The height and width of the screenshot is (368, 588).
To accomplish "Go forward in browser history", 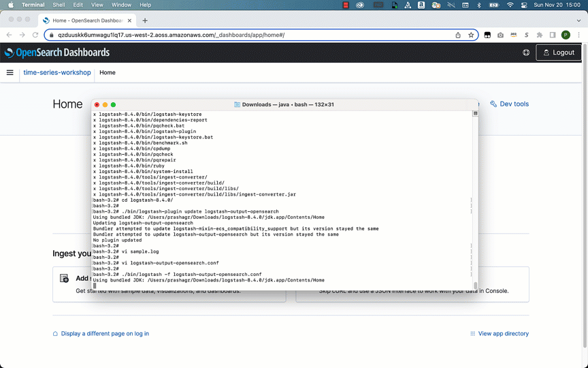I will click(22, 35).
